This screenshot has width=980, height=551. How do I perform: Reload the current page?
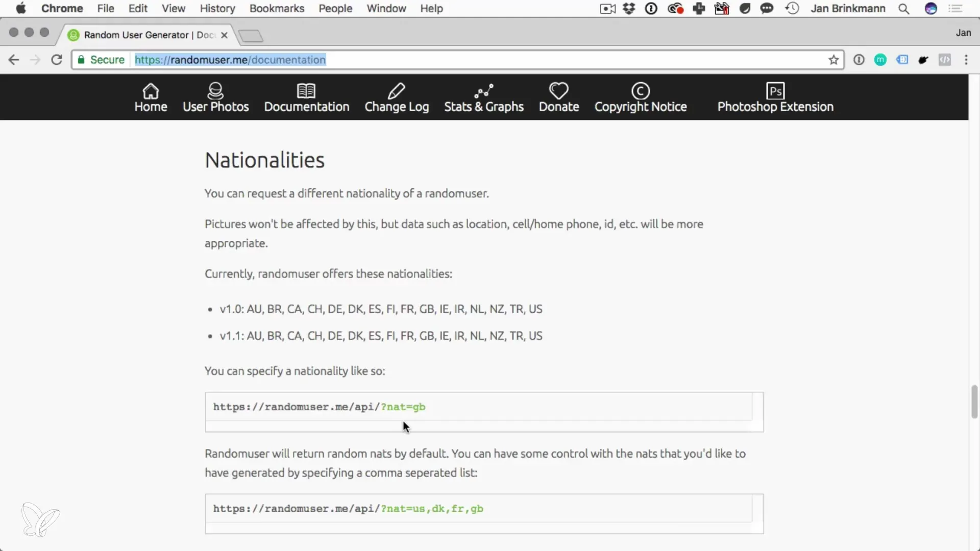coord(57,60)
